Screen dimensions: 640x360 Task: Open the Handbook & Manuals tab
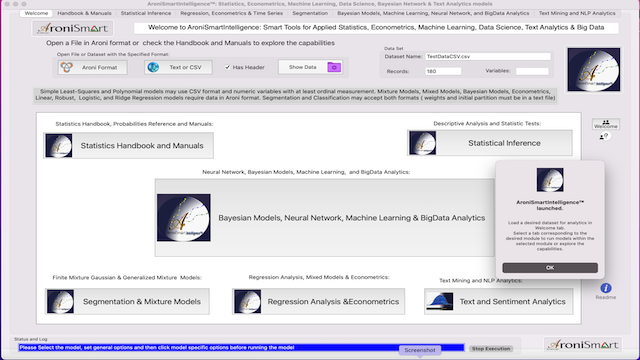84,13
